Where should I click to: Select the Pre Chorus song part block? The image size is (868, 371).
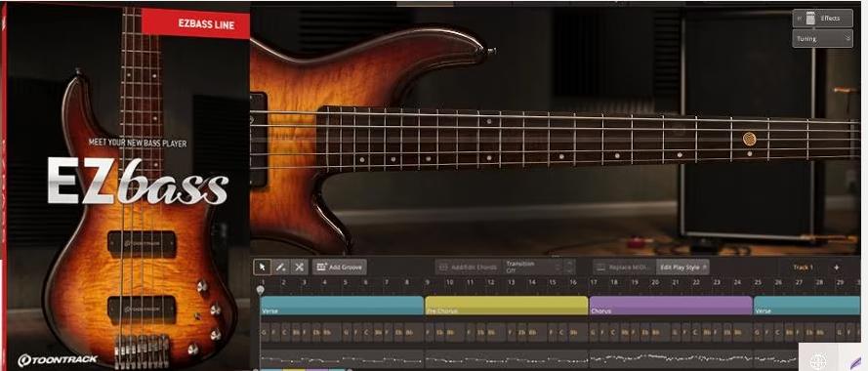[506, 306]
